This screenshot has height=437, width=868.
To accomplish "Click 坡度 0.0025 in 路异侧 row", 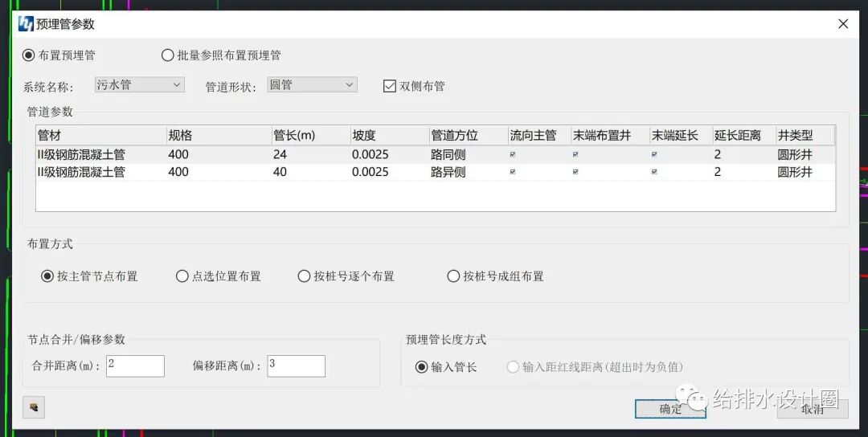I will [390, 172].
